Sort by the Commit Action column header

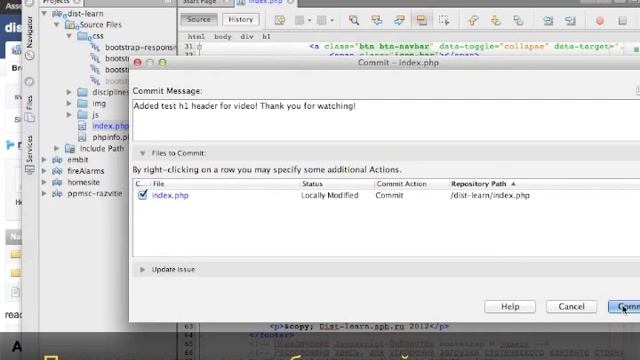[411, 184]
